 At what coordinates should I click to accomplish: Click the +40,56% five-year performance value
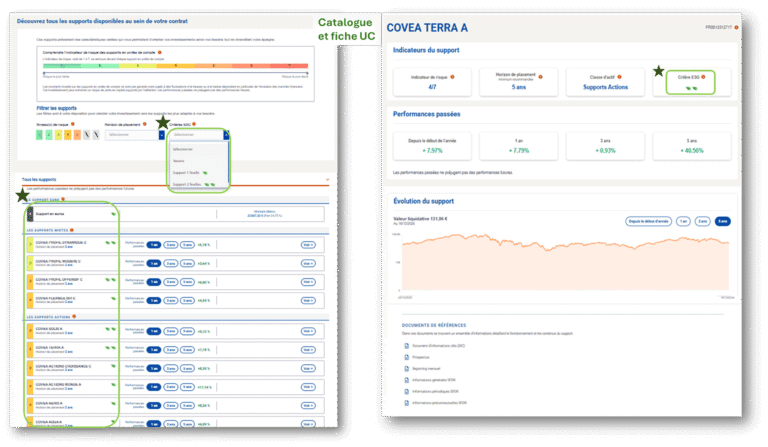point(692,151)
